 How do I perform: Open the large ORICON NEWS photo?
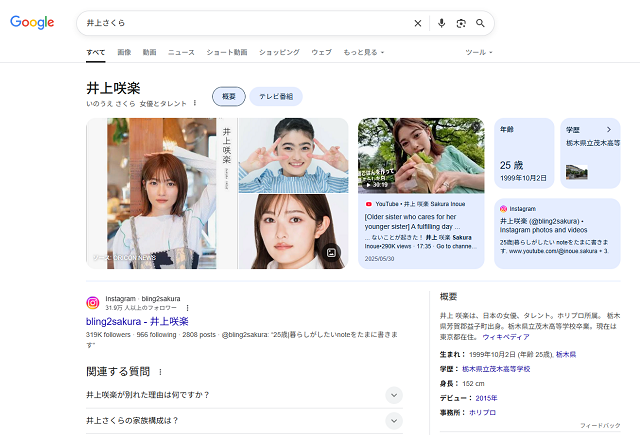tap(162, 193)
